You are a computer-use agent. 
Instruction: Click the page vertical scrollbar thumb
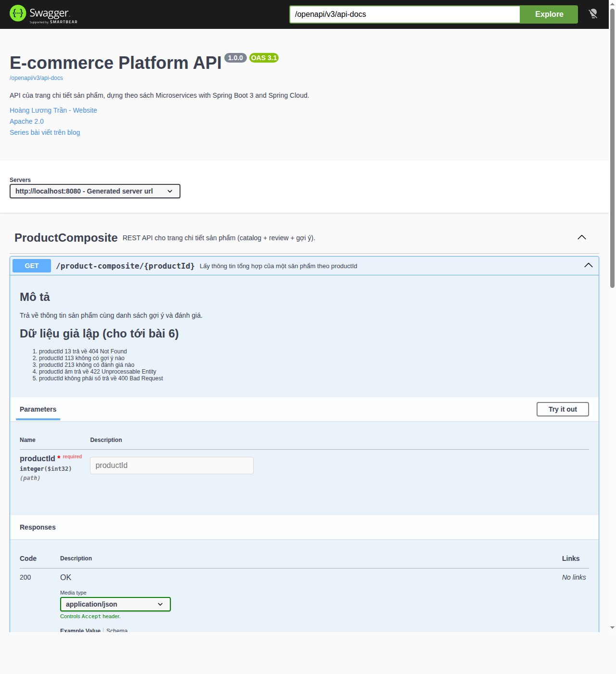612,148
